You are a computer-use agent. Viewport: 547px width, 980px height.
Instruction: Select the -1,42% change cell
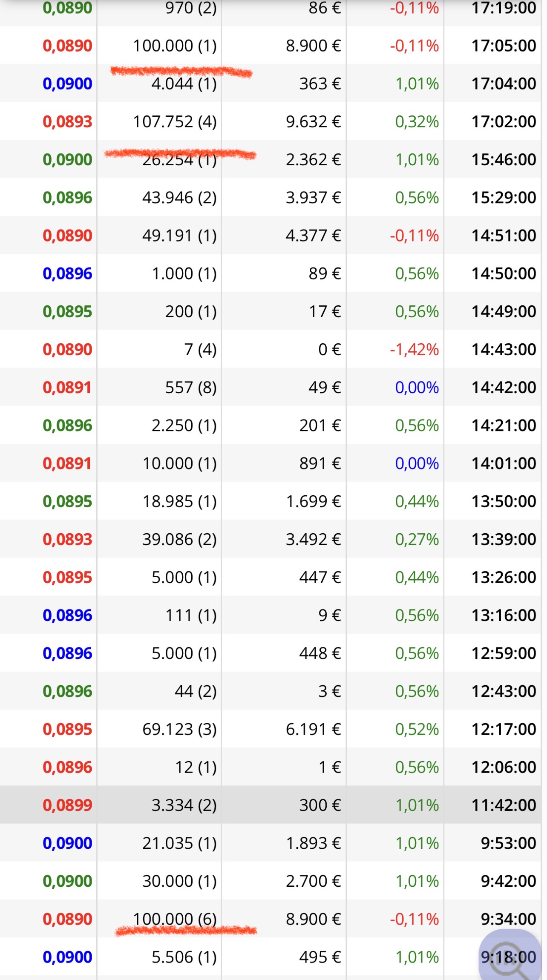tap(414, 350)
